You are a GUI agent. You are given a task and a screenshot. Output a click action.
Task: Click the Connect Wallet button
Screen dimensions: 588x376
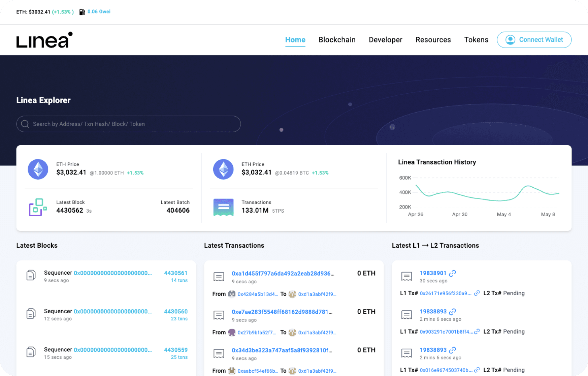[534, 39]
